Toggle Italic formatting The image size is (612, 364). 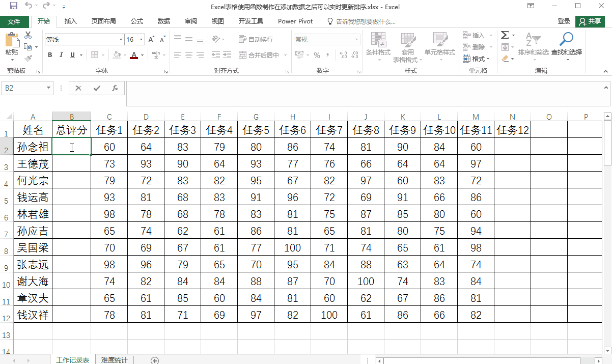tap(61, 55)
